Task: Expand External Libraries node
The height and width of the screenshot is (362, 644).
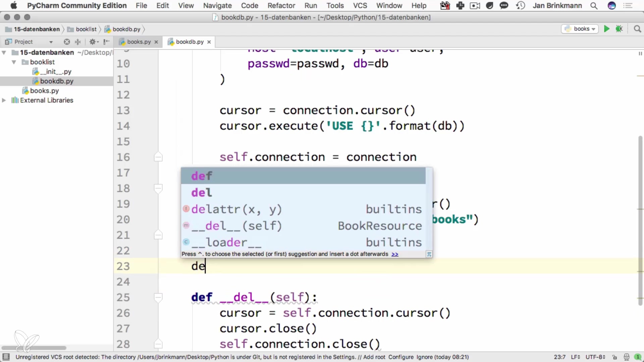Action: (x=4, y=100)
